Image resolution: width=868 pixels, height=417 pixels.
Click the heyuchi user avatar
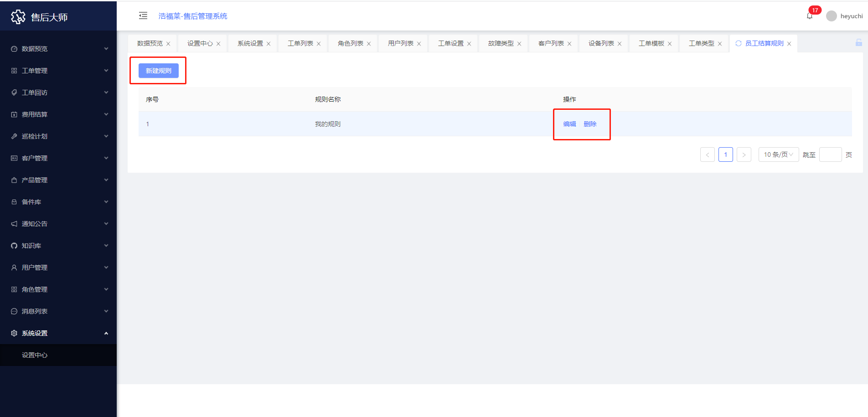[x=831, y=16]
